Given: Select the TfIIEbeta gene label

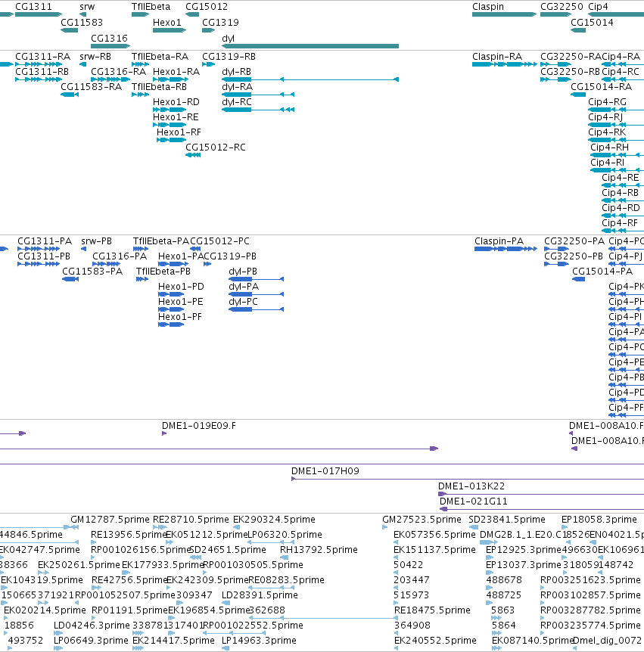Looking at the screenshot, I should coord(151,7).
